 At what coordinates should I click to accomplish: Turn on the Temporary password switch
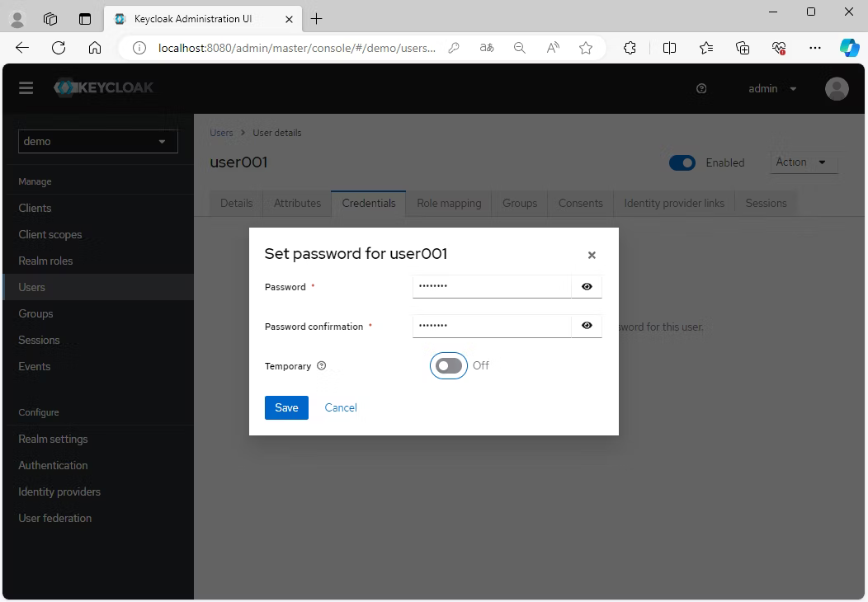449,366
